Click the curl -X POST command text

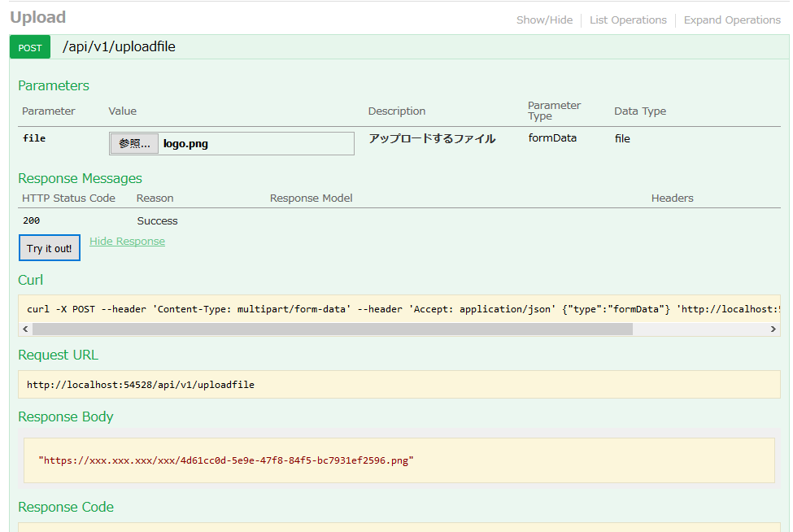(403, 309)
